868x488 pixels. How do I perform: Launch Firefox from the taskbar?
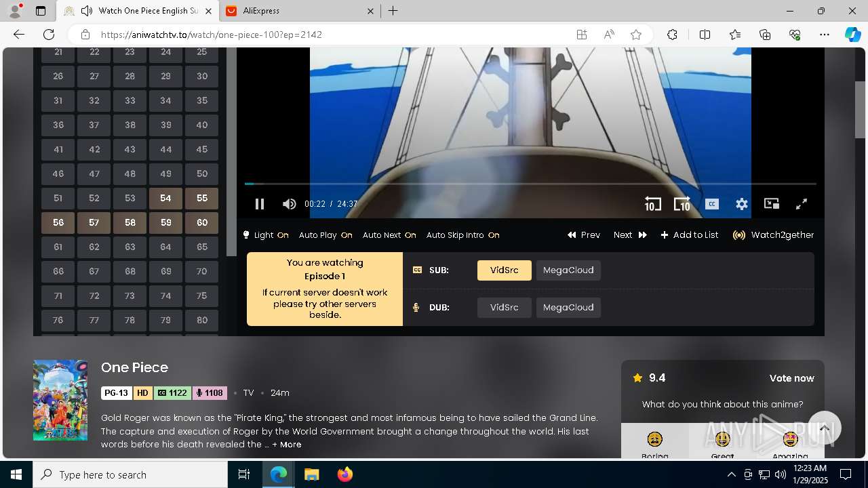pos(345,474)
